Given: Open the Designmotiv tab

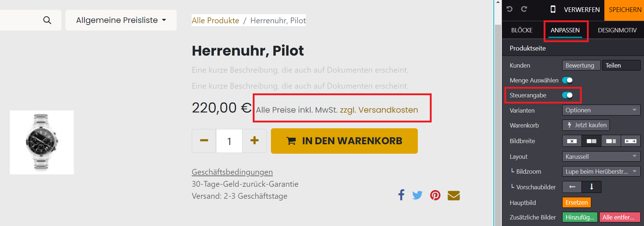Looking at the screenshot, I should tap(617, 30).
